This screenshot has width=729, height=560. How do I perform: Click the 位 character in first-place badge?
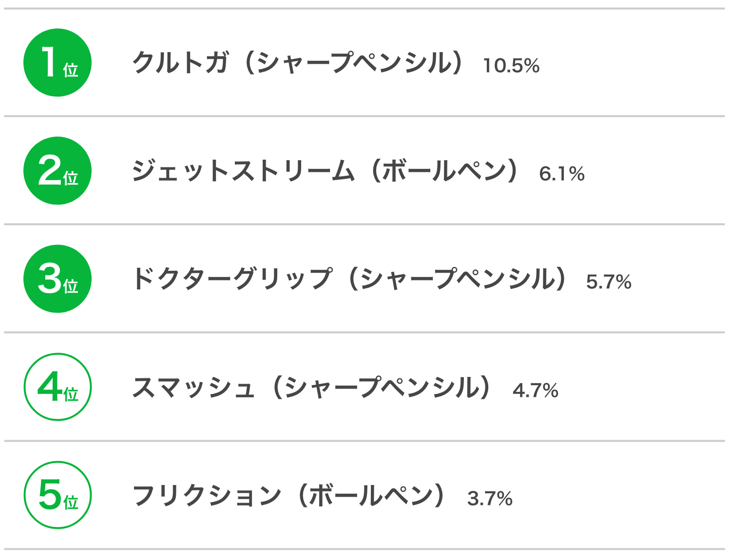pos(71,70)
